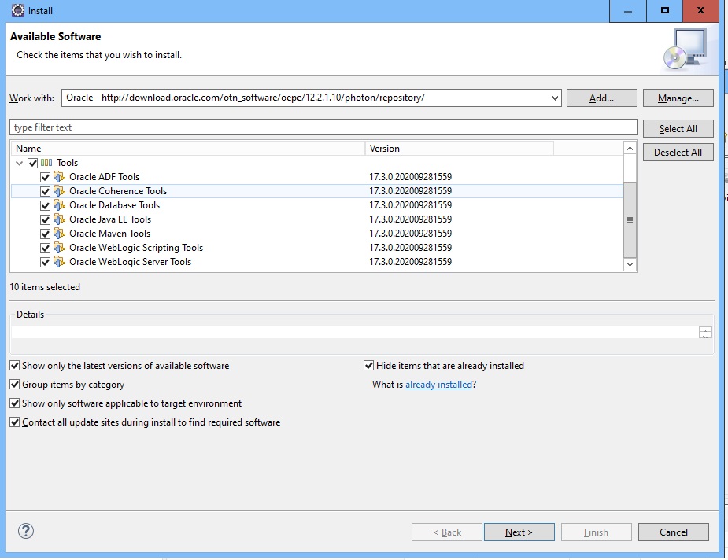The image size is (728, 560).
Task: Toggle Contact all update sites during install
Action: click(x=15, y=422)
